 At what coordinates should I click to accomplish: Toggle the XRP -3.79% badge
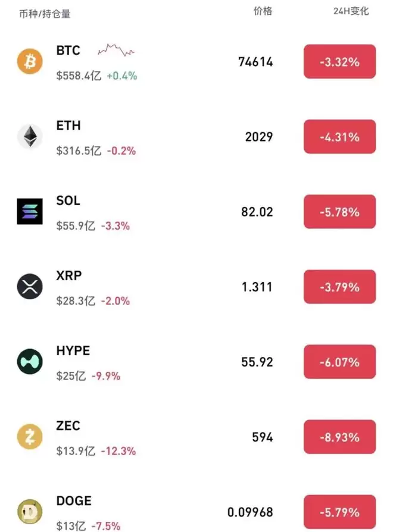coord(340,287)
